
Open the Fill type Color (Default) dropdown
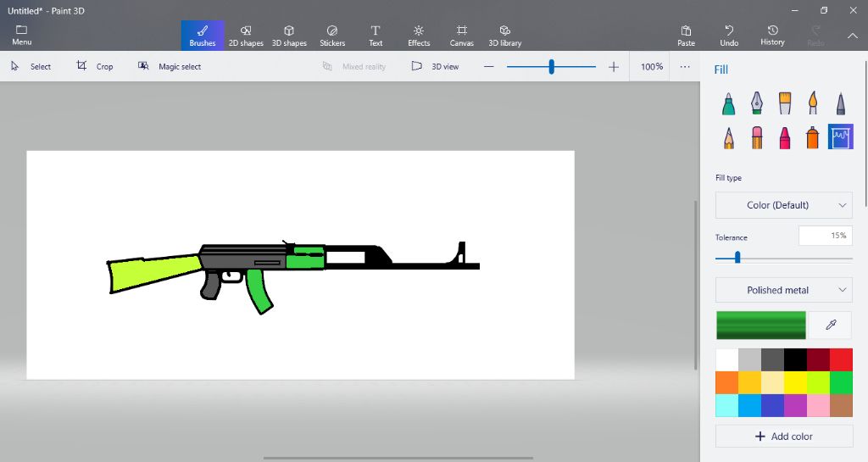[x=784, y=205]
